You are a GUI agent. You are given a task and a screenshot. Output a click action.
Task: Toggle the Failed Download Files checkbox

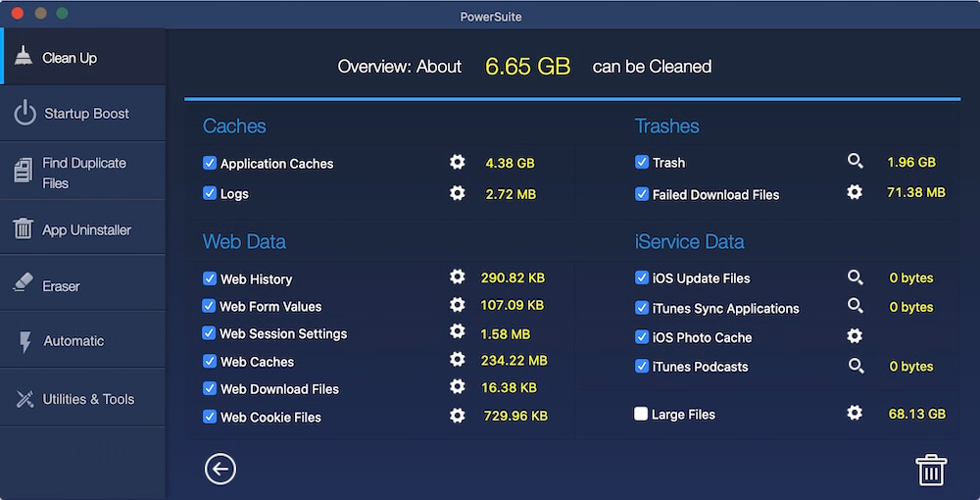coord(642,194)
